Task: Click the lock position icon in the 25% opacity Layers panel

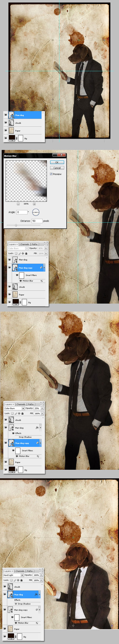Action: click(x=19, y=413)
